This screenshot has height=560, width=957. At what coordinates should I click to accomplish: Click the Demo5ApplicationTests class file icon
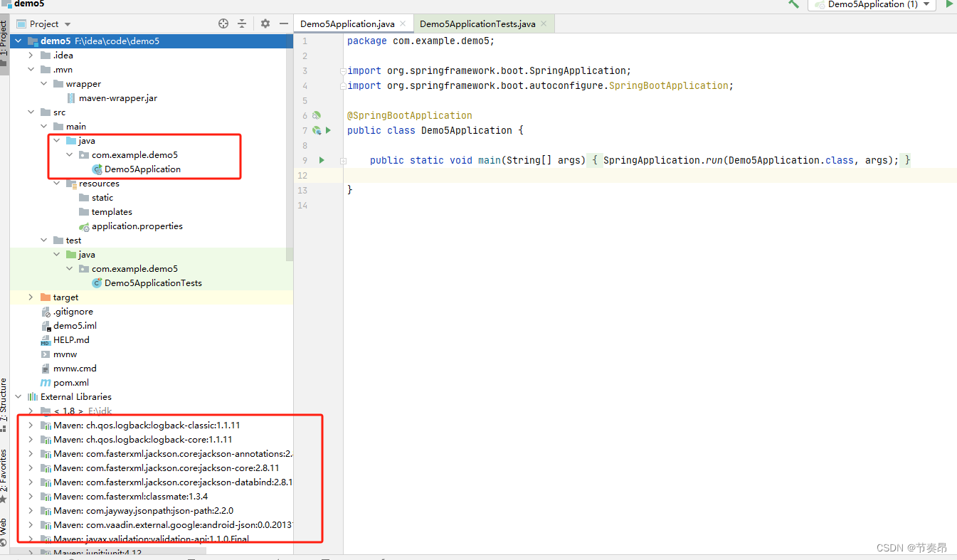click(97, 283)
